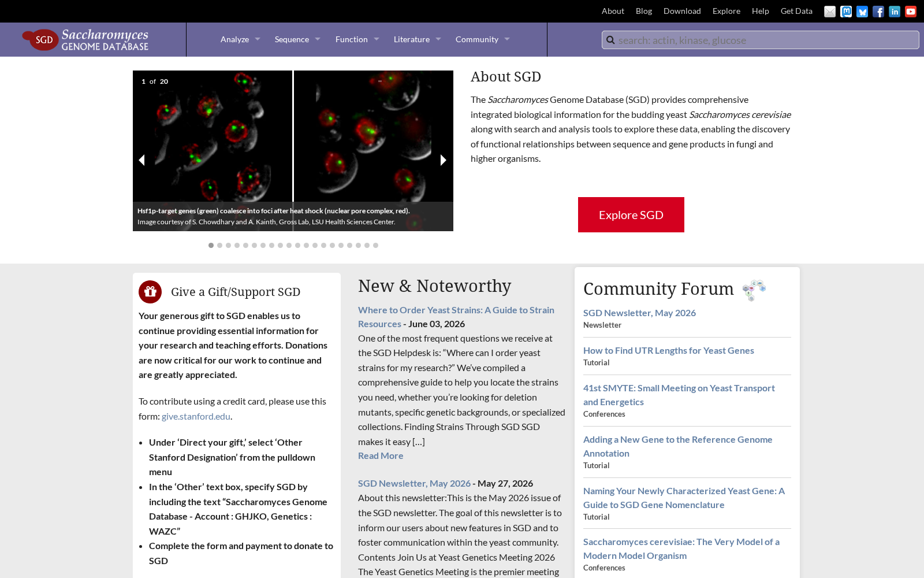Open SGD Newsletter, May 2026 news post
This screenshot has height=578, width=924.
click(x=414, y=483)
